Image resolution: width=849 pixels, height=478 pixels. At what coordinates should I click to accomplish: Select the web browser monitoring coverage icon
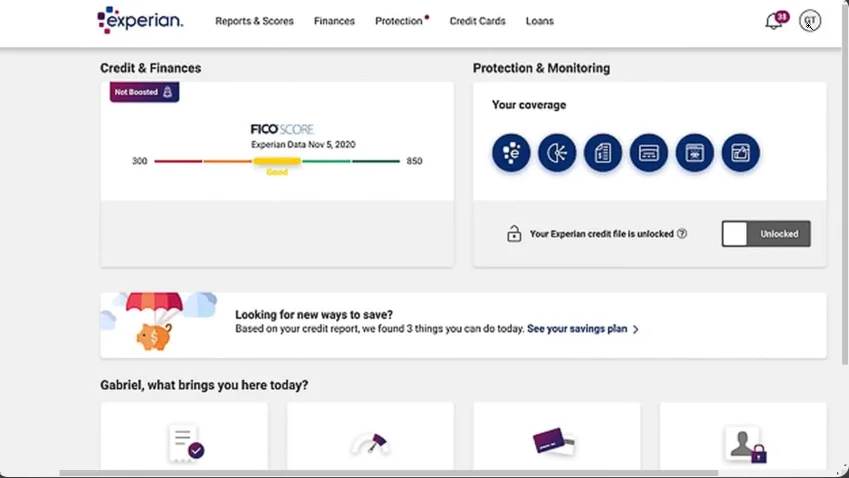point(695,153)
